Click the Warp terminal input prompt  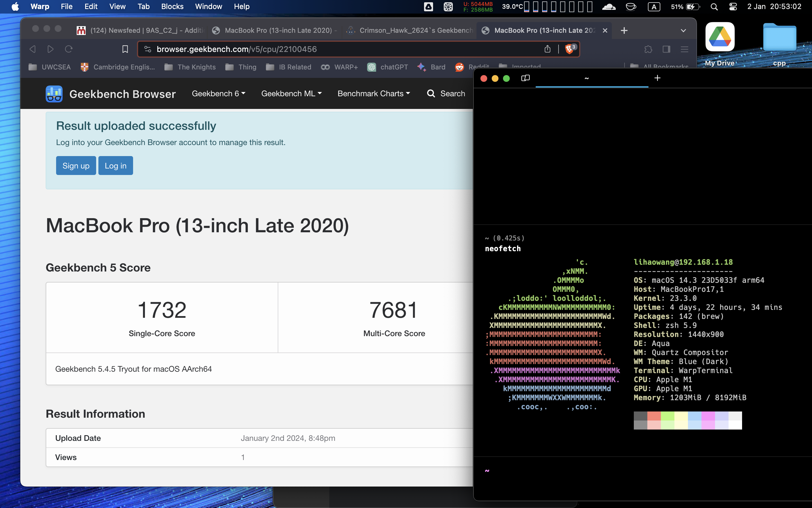[643, 471]
